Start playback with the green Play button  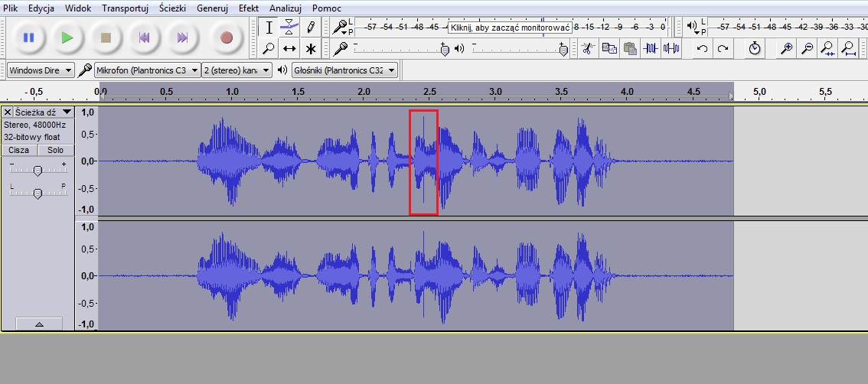click(x=67, y=37)
